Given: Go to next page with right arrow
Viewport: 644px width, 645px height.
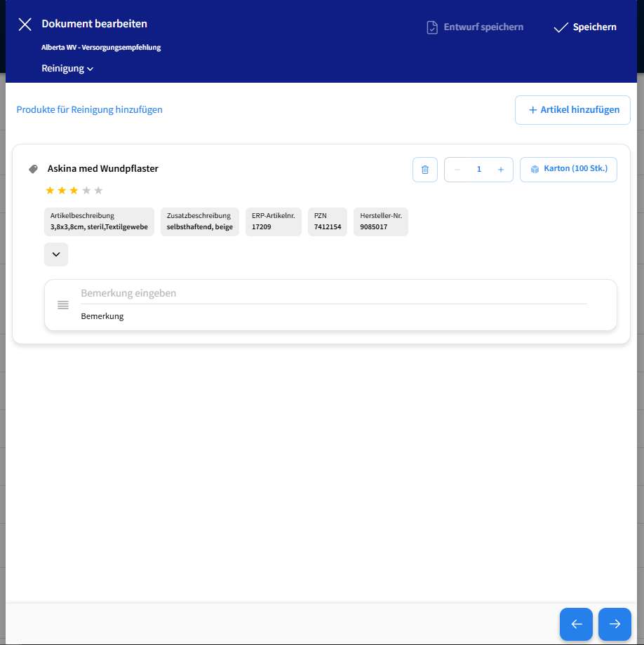Looking at the screenshot, I should 615,624.
